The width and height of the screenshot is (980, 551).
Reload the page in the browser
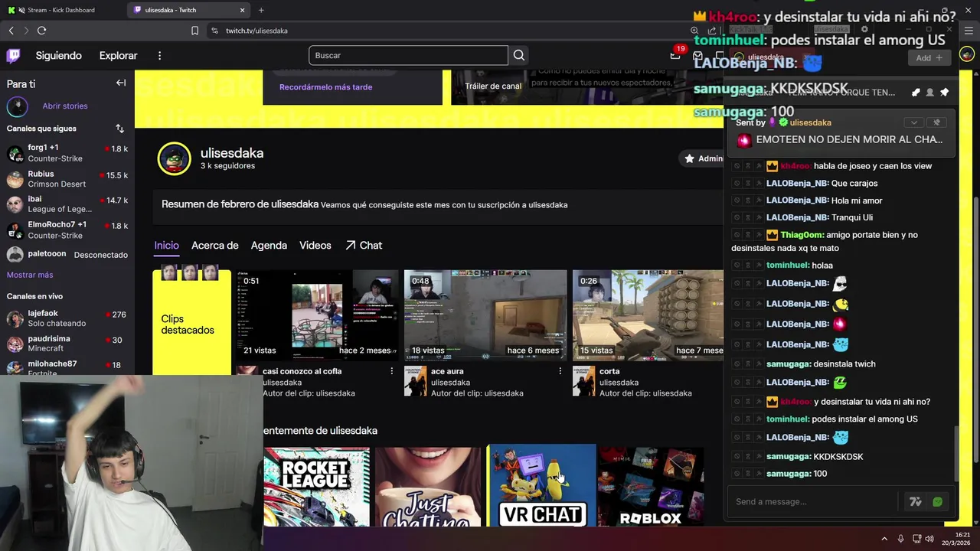click(41, 31)
